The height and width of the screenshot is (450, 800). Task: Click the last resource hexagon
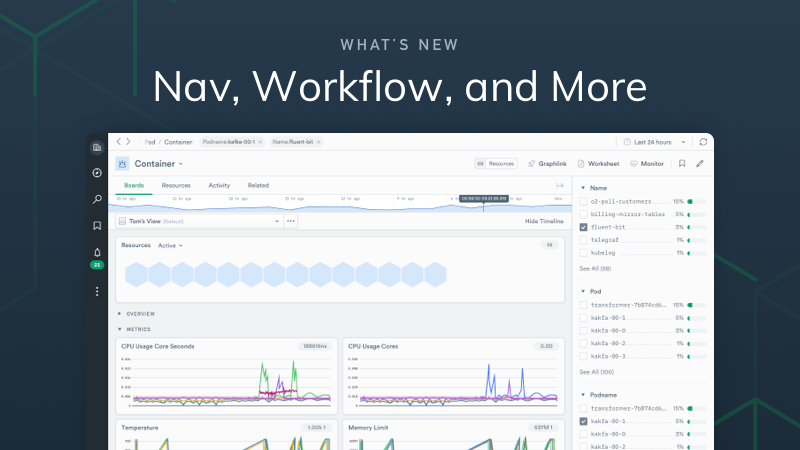[435, 274]
